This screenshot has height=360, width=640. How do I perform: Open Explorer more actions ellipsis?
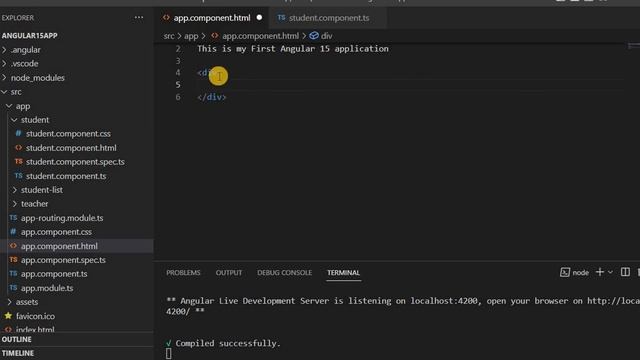point(139,18)
